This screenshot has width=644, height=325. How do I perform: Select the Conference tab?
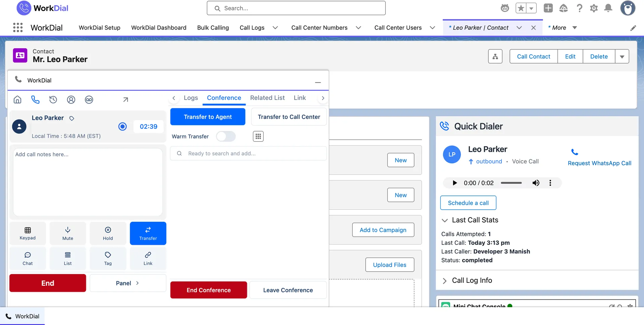click(224, 98)
